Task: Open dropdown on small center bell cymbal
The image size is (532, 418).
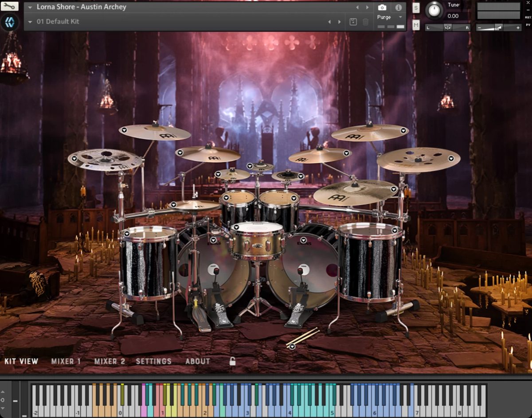Action: coord(250,166)
